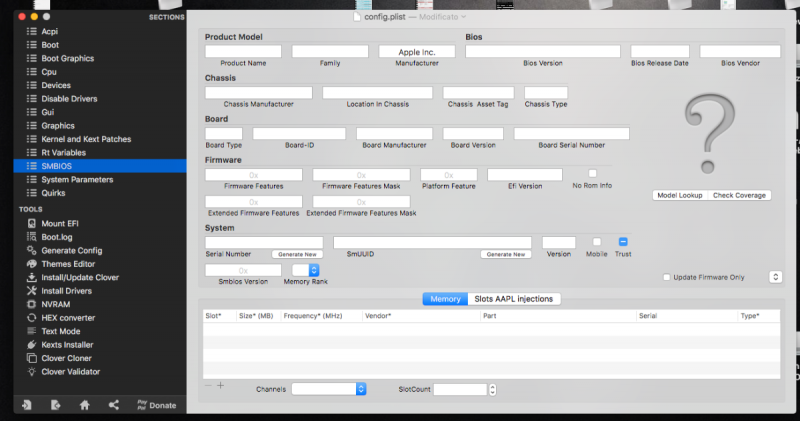Open the Gui section
This screenshot has height=421, width=800.
coord(47,112)
